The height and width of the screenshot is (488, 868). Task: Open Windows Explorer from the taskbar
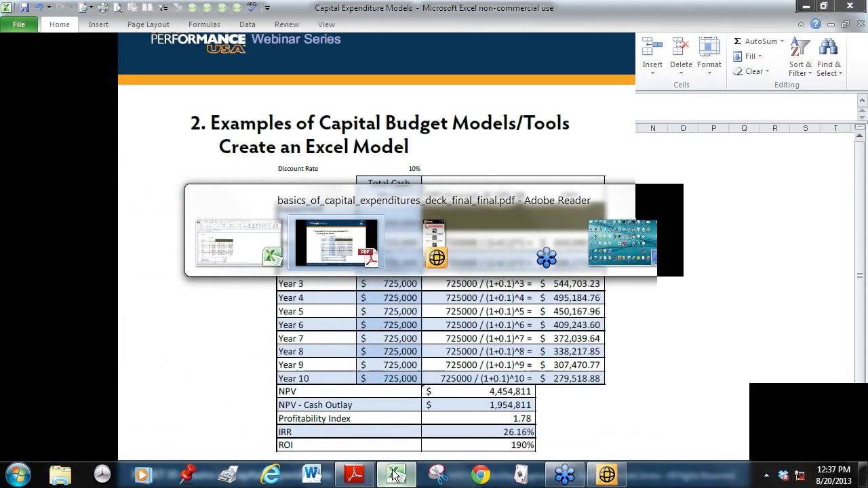[x=60, y=475]
